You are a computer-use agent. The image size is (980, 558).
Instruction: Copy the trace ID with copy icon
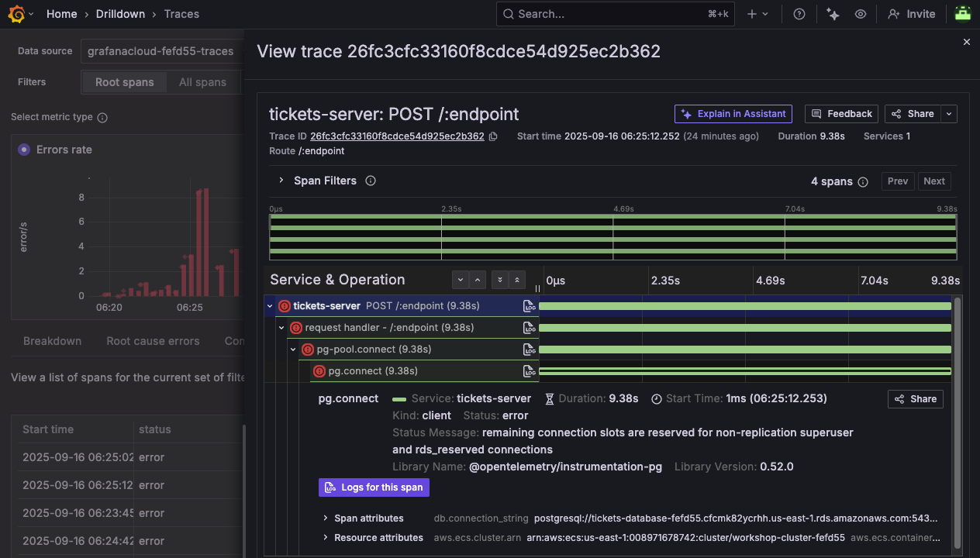[493, 136]
